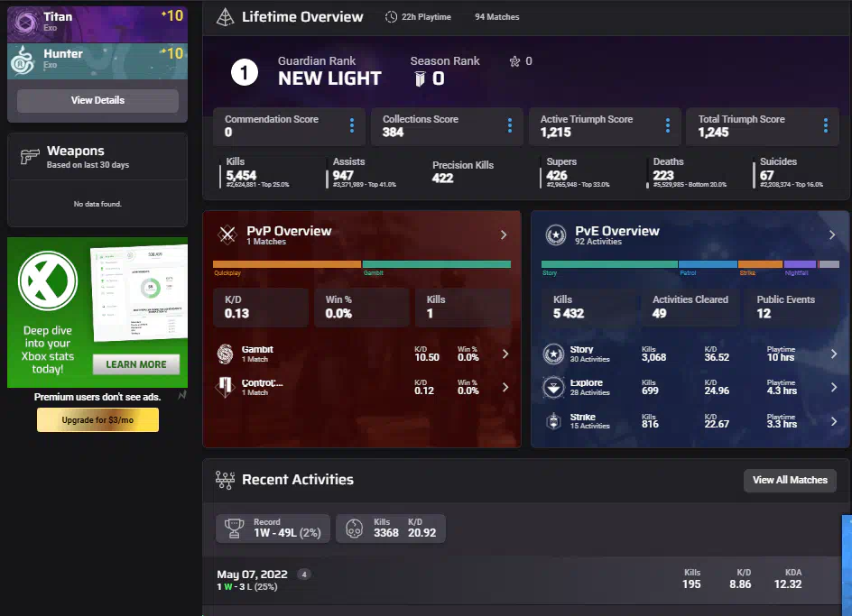
Task: Open Commendation Score options menu
Action: click(x=352, y=126)
